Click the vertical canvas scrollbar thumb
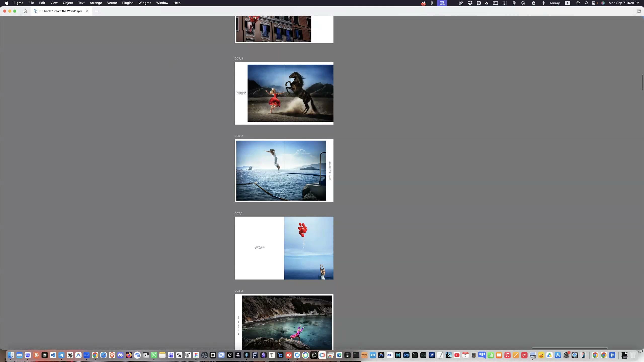 pos(642,82)
